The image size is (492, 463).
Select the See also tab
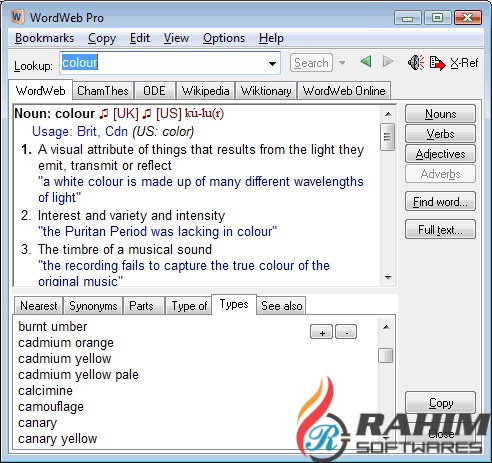(x=282, y=306)
